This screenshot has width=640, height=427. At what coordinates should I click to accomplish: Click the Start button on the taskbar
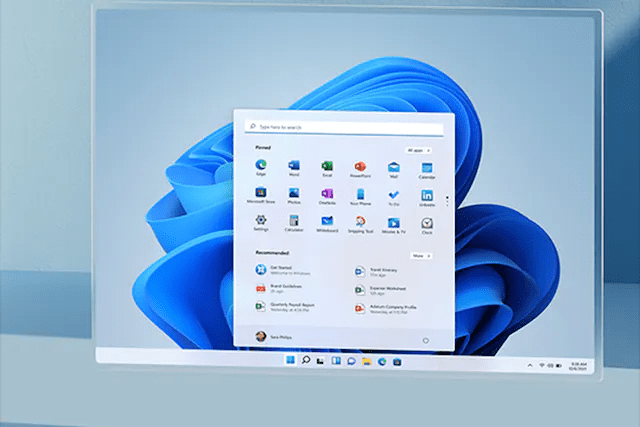[290, 360]
